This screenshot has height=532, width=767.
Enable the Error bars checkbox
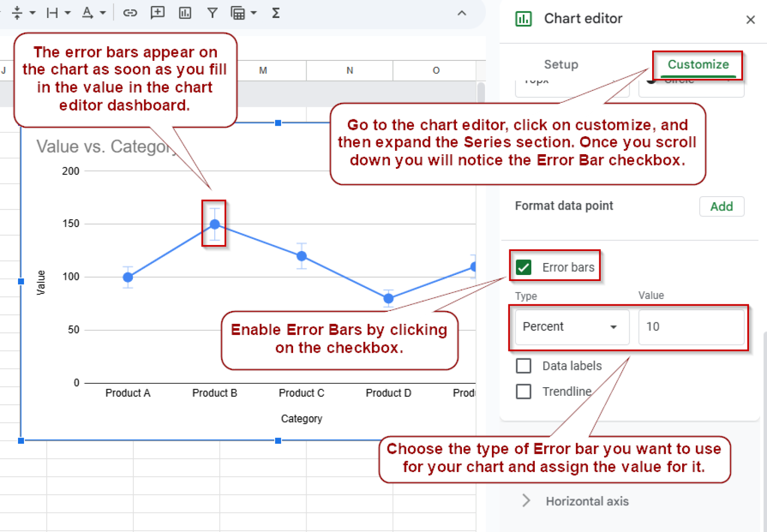523,267
